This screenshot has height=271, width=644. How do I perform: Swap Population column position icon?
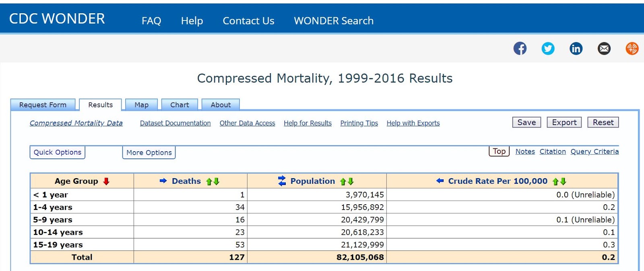(282, 181)
